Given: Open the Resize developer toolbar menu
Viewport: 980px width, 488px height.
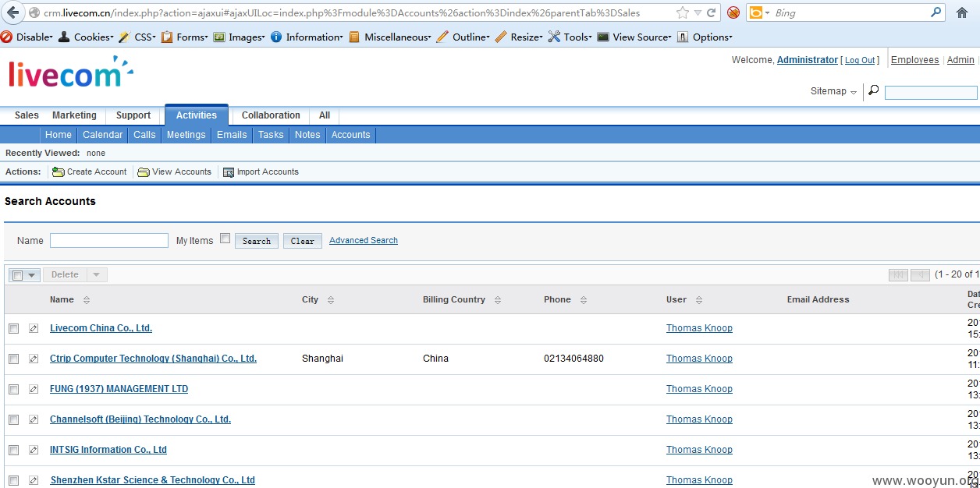Looking at the screenshot, I should coord(519,37).
